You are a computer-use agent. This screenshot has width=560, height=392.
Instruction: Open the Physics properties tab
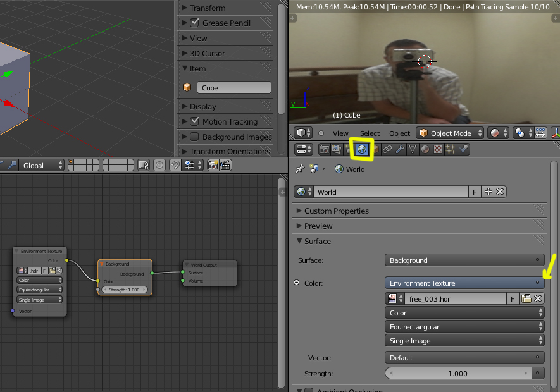pos(463,149)
